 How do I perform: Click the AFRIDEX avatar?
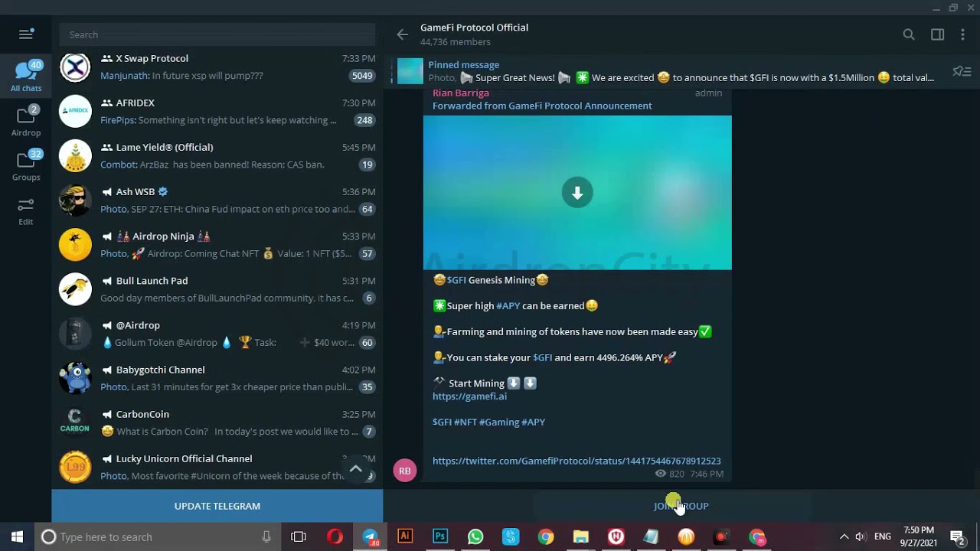pyautogui.click(x=75, y=111)
